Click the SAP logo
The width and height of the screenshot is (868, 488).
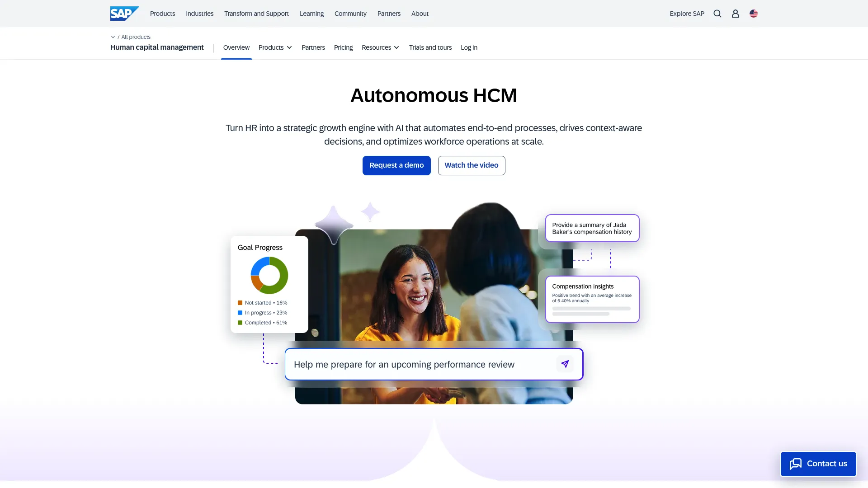[124, 14]
